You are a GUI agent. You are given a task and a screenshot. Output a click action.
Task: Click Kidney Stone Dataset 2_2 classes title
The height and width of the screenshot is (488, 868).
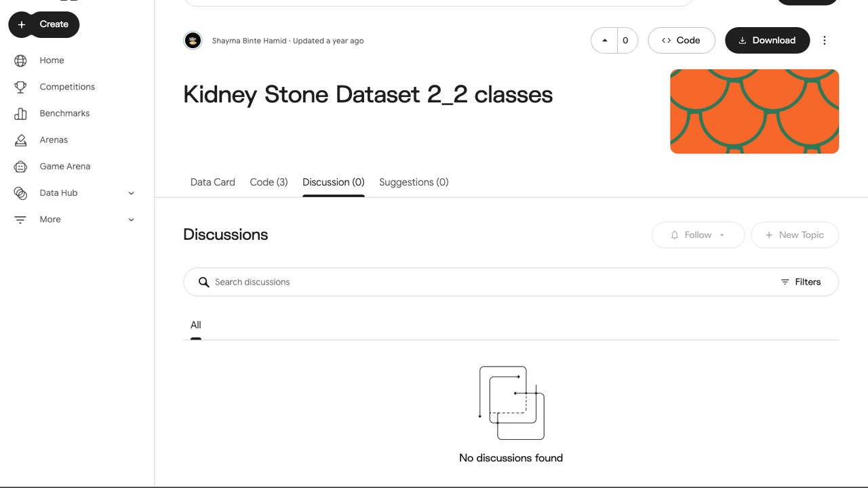[368, 94]
